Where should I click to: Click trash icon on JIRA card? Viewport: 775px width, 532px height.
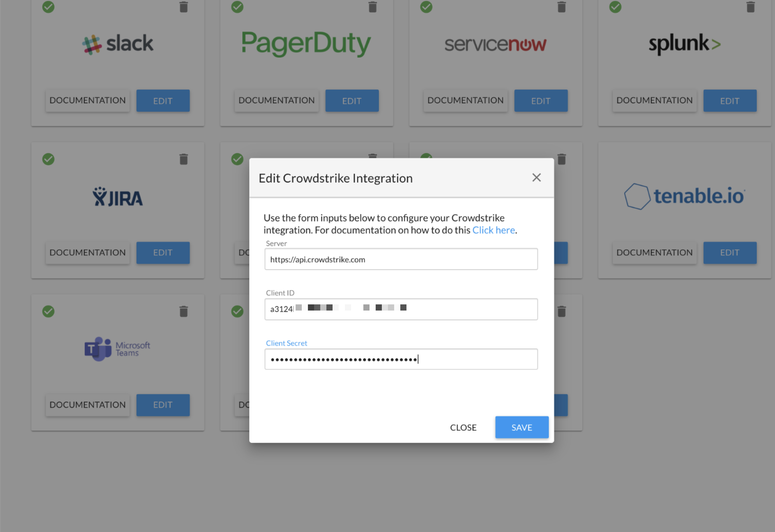coord(184,159)
